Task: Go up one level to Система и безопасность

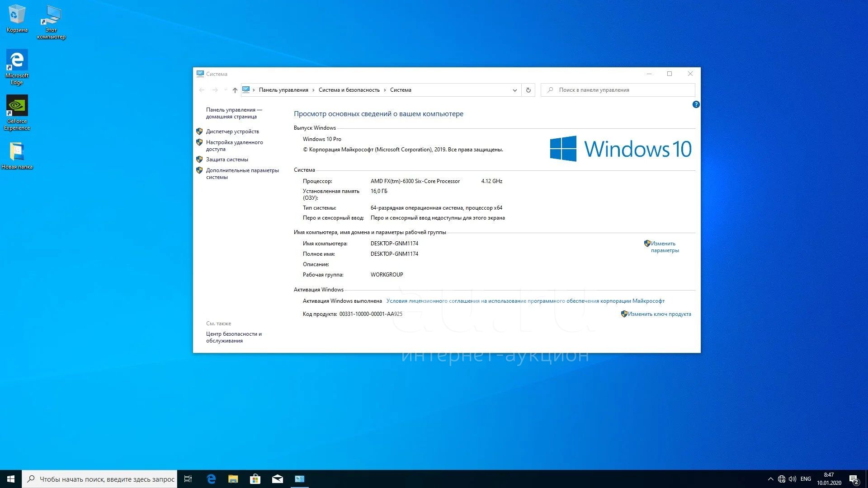Action: [235, 90]
